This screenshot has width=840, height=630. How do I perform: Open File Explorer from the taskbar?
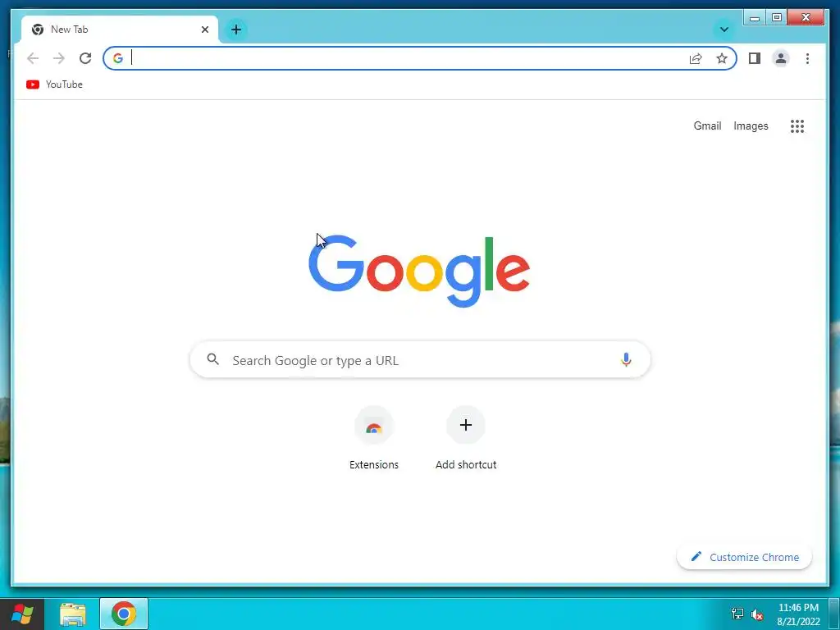73,614
